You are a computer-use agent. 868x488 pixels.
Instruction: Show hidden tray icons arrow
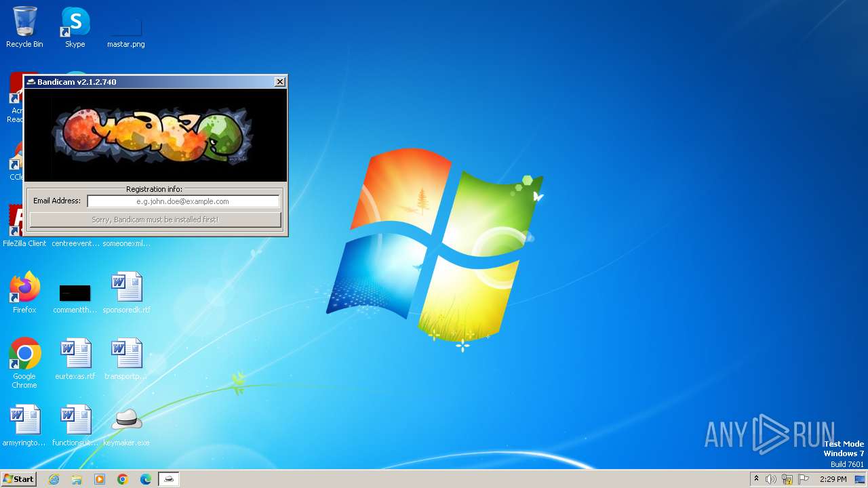pyautogui.click(x=756, y=479)
